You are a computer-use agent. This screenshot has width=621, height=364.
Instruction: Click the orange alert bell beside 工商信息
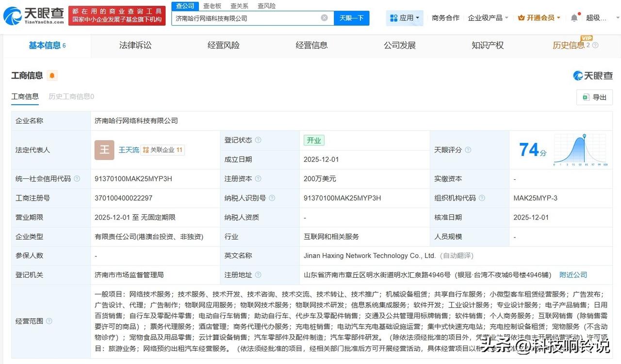tap(52, 76)
